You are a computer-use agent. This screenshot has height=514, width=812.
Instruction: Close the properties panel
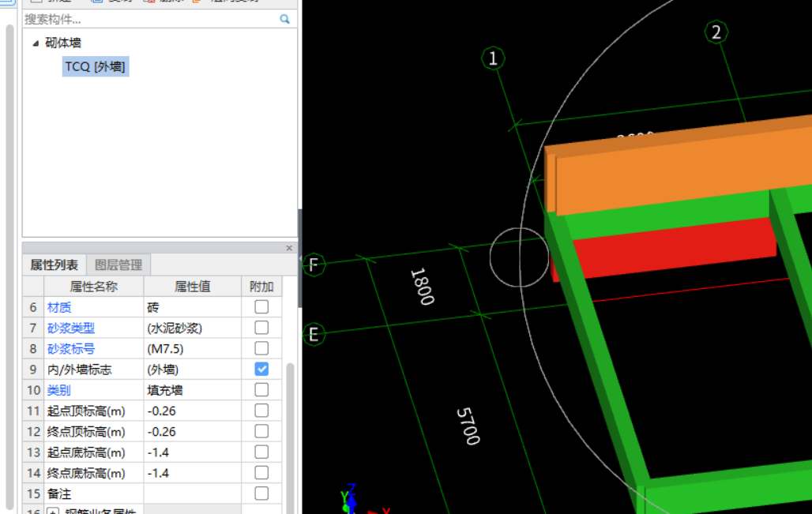pyautogui.click(x=289, y=248)
